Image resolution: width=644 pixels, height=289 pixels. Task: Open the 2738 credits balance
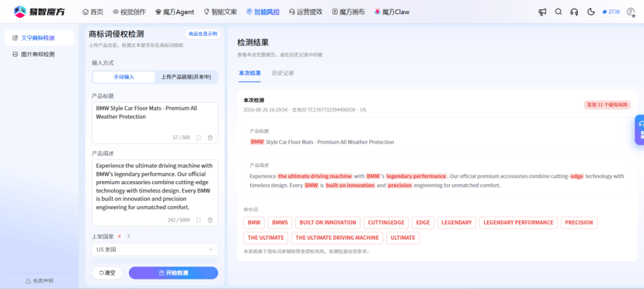pyautogui.click(x=611, y=12)
